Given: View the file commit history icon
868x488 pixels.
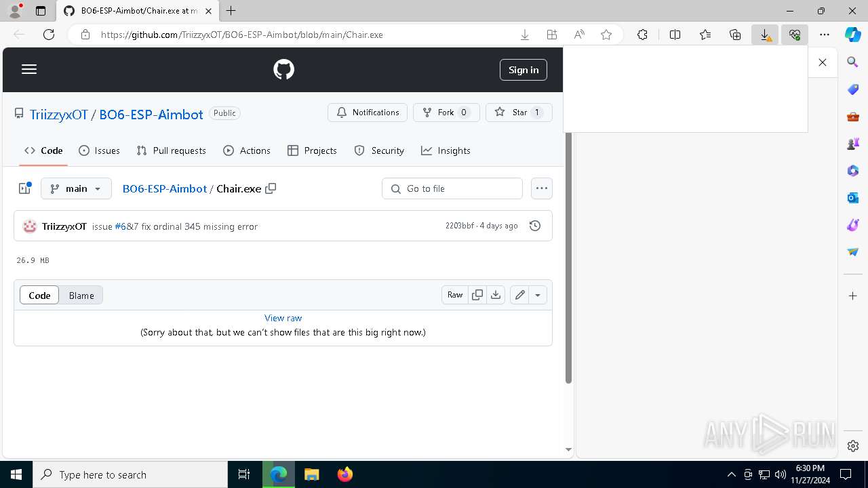Looking at the screenshot, I should click(x=535, y=226).
